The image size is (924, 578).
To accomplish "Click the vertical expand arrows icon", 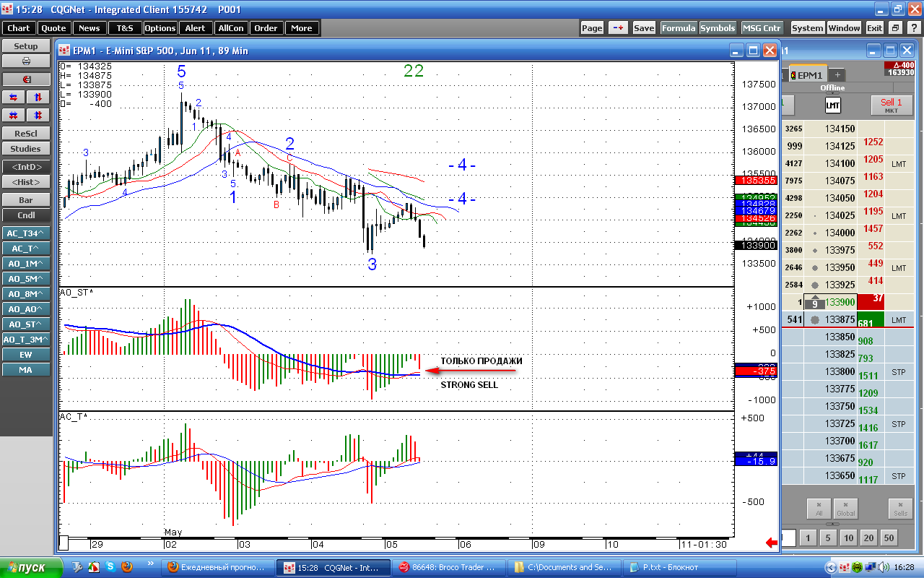I will pos(38,115).
